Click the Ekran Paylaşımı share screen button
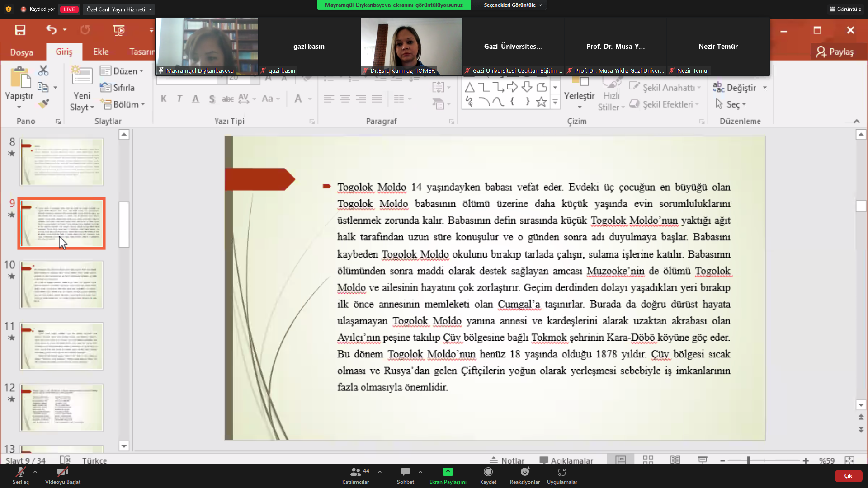The width and height of the screenshot is (868, 488). [x=448, y=476]
